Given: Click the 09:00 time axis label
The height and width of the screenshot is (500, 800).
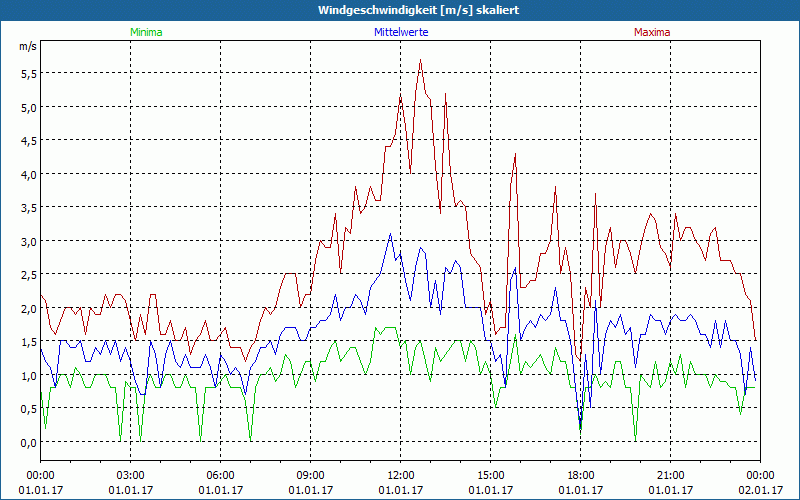Looking at the screenshot, I should click(311, 476).
